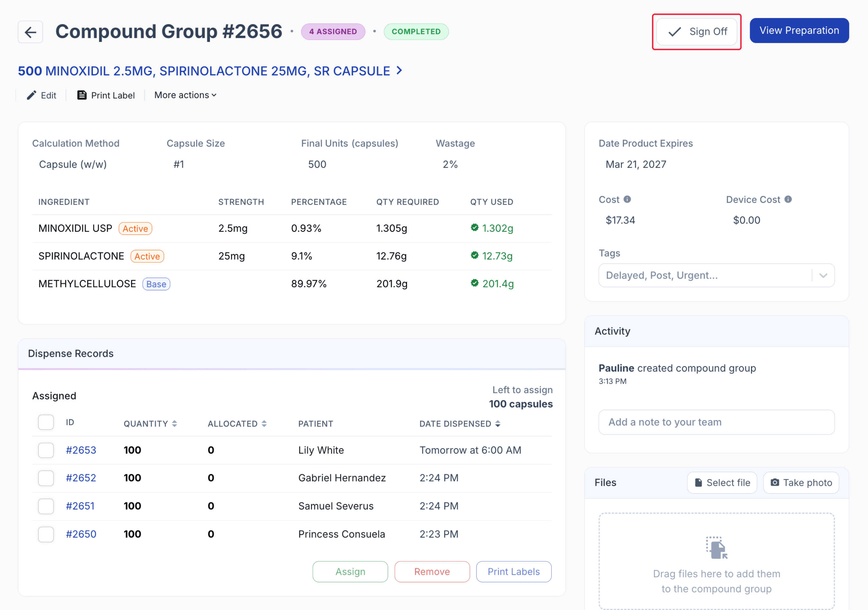Sort by the DATE DISPENSED column
This screenshot has width=868, height=610.
(x=460, y=424)
